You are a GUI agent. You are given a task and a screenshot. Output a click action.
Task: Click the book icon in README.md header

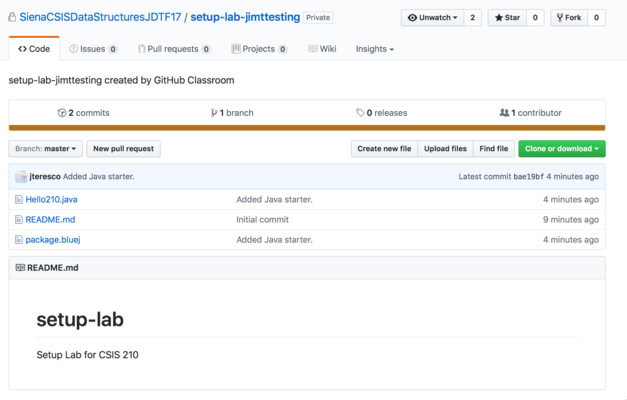pos(20,267)
